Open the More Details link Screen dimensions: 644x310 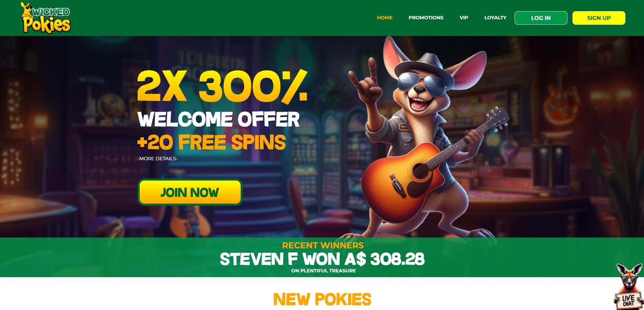(158, 159)
